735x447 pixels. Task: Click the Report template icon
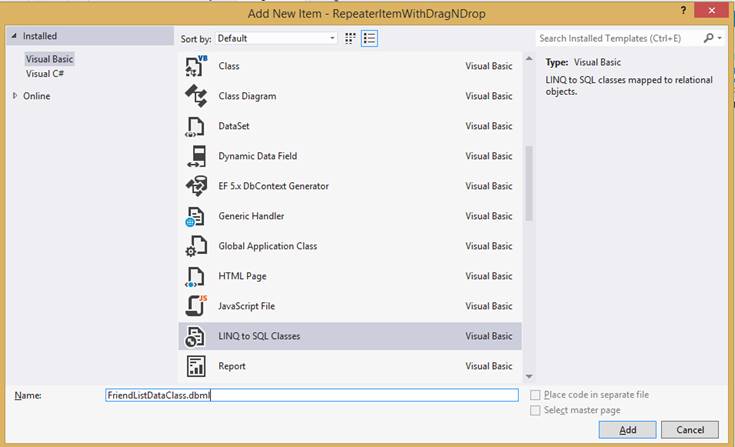point(196,366)
